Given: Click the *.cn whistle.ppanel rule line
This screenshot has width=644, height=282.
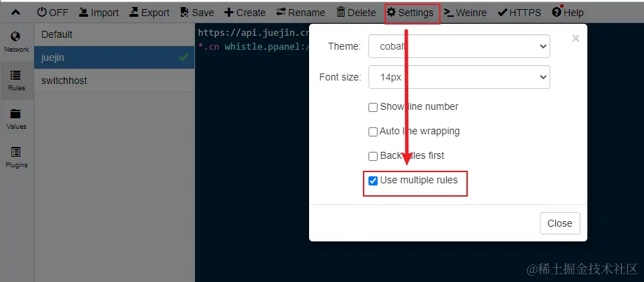Looking at the screenshot, I should click(253, 46).
